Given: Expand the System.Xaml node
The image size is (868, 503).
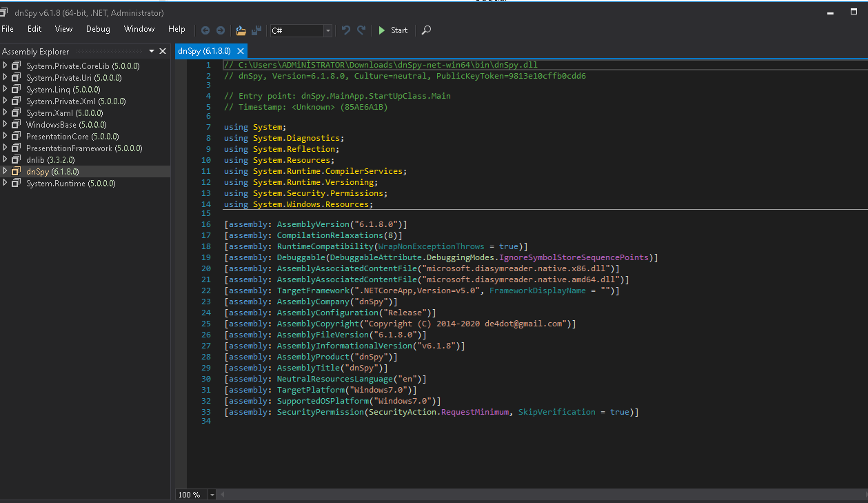Looking at the screenshot, I should click(5, 112).
